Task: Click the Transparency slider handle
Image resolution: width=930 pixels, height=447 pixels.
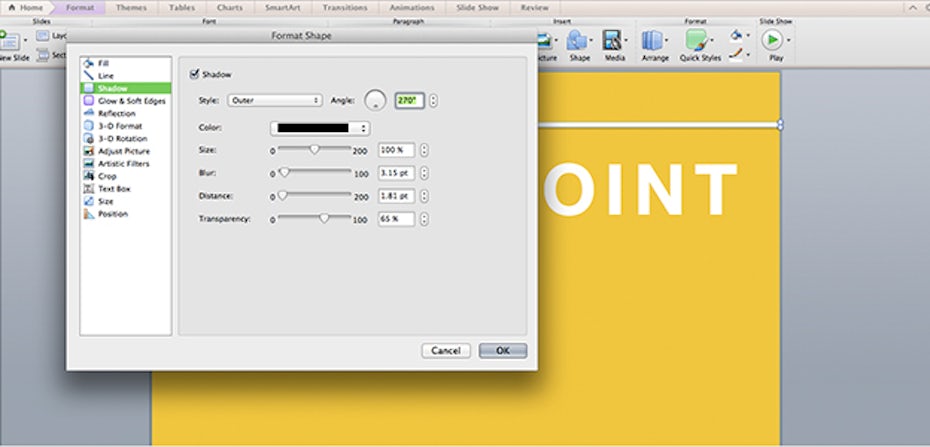Action: (323, 217)
